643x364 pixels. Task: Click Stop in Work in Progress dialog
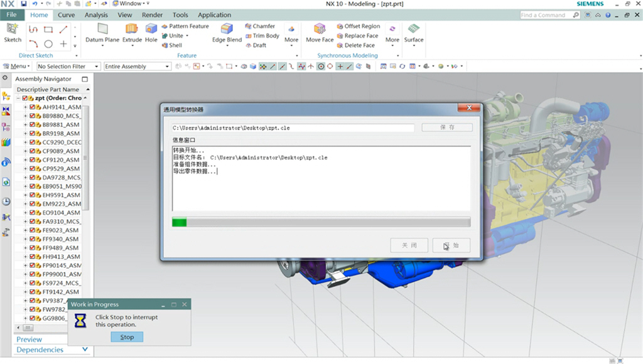pos(127,337)
